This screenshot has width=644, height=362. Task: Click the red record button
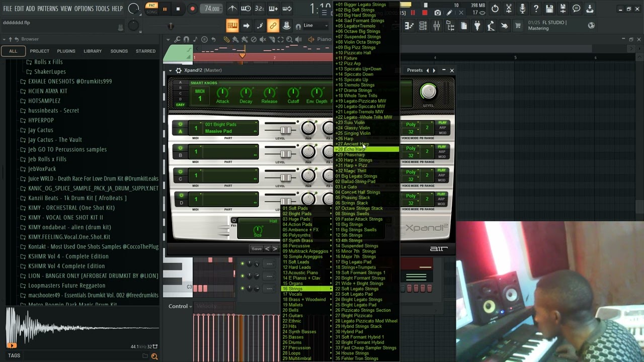click(x=192, y=9)
